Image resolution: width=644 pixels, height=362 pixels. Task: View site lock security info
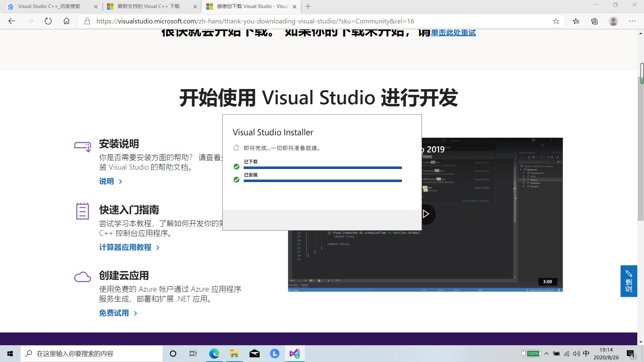pos(87,21)
